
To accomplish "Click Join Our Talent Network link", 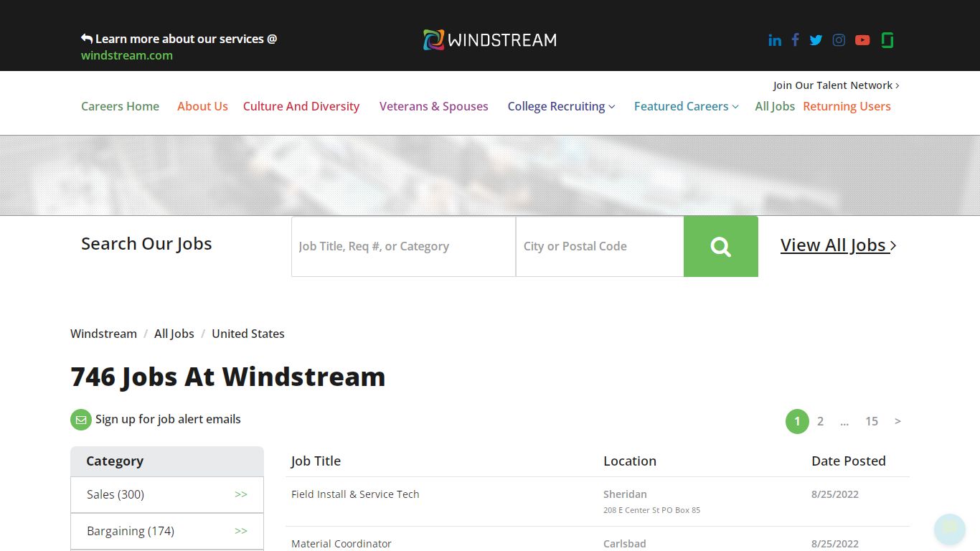I will (836, 85).
